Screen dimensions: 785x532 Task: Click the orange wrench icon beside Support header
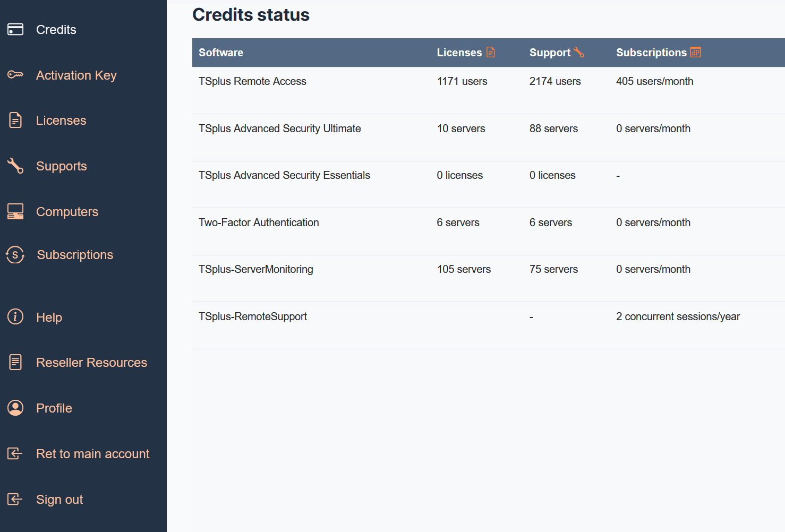579,52
